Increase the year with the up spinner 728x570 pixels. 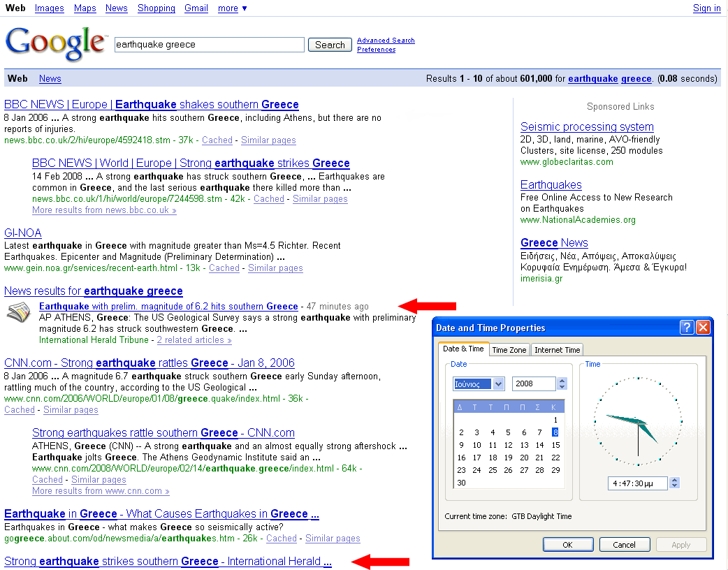pos(562,381)
